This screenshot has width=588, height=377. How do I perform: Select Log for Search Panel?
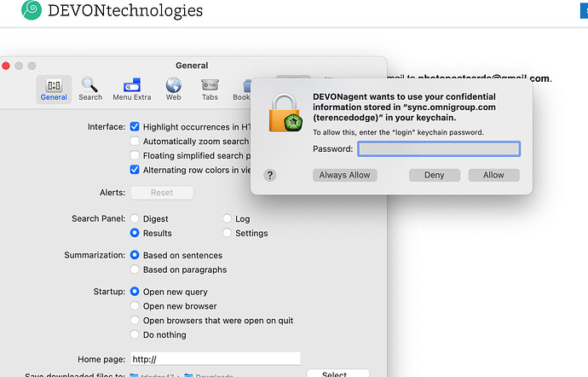[227, 218]
